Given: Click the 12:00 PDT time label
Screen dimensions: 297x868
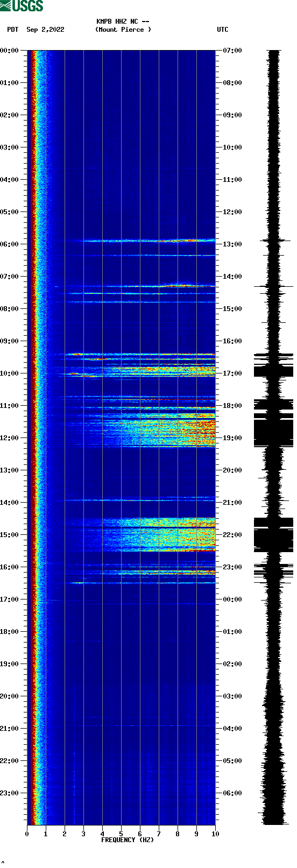Looking at the screenshot, I should coord(9,438).
